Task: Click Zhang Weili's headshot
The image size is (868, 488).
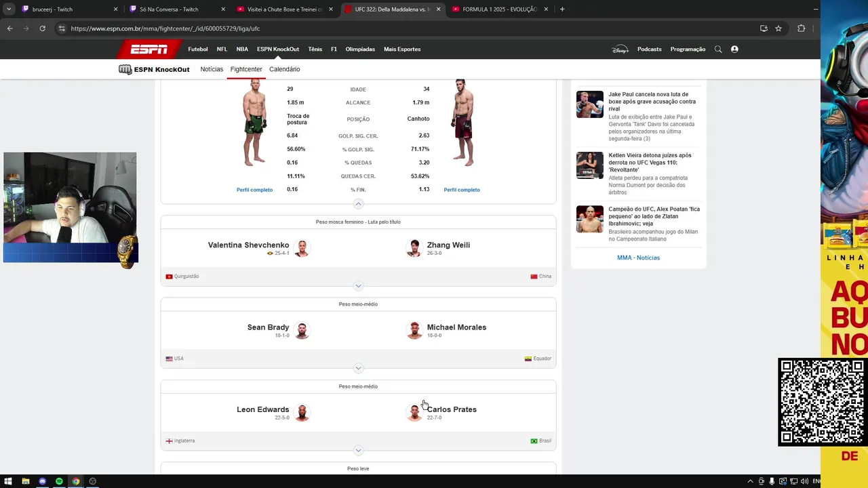Action: coord(414,248)
